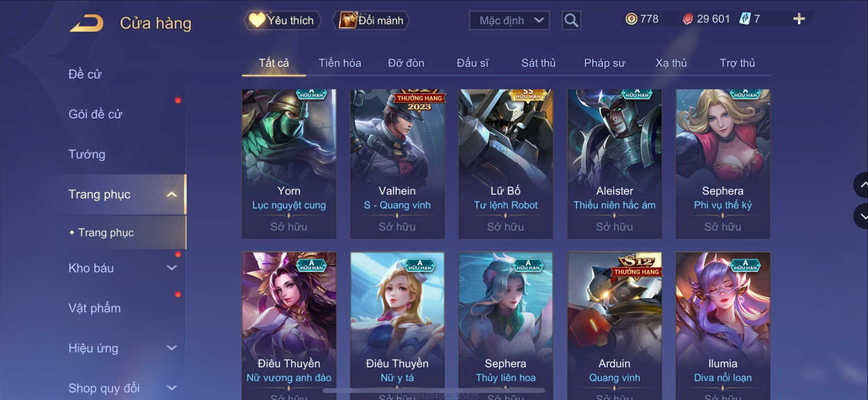Expand the Hiệu ứng sidebar section
This screenshot has height=400, width=868.
[x=171, y=348]
